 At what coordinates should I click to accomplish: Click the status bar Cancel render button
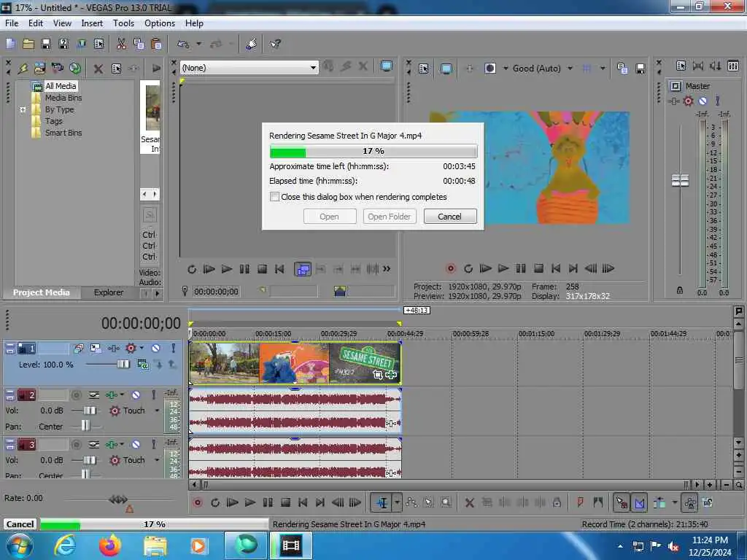coord(20,524)
